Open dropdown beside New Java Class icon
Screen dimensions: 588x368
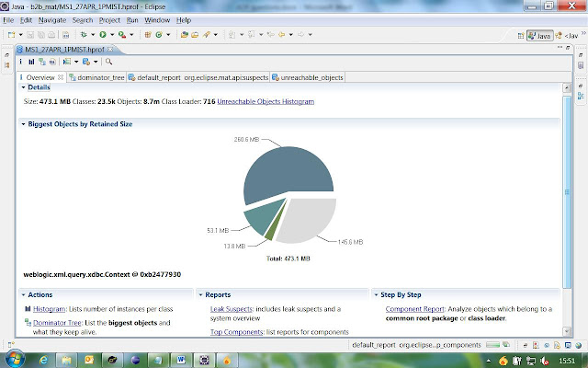pyautogui.click(x=168, y=35)
